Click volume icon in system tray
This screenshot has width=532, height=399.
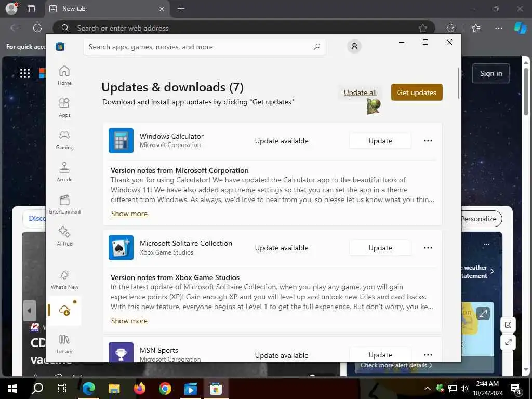point(464,389)
